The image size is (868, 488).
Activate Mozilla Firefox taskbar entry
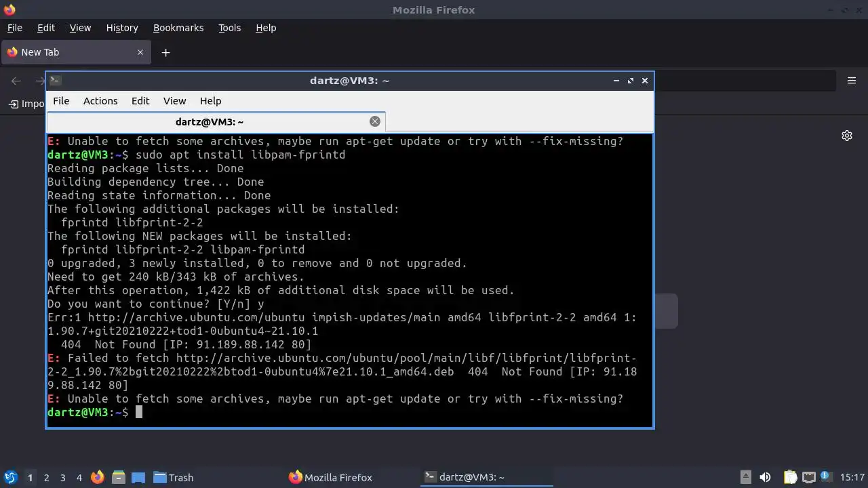330,477
